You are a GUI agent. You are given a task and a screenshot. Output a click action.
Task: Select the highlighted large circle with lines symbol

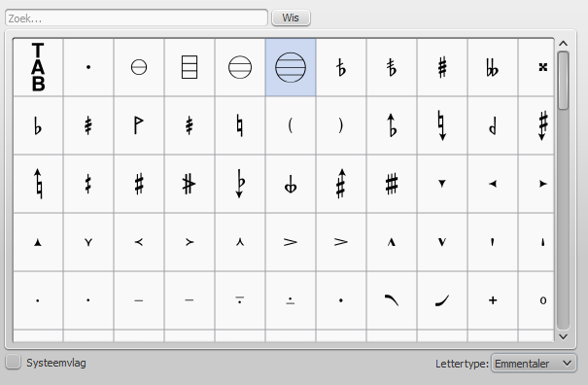click(291, 67)
